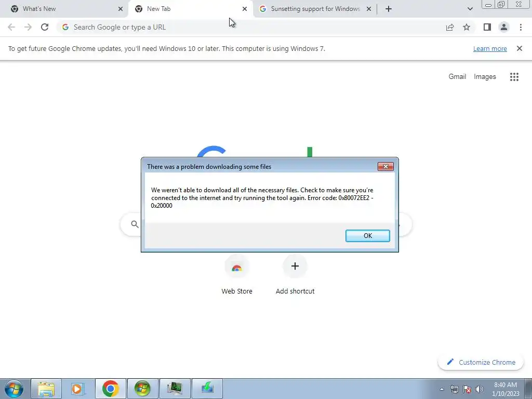This screenshot has width=532, height=399.
Task: Select the Chrome taskbar icon
Action: 110,389
